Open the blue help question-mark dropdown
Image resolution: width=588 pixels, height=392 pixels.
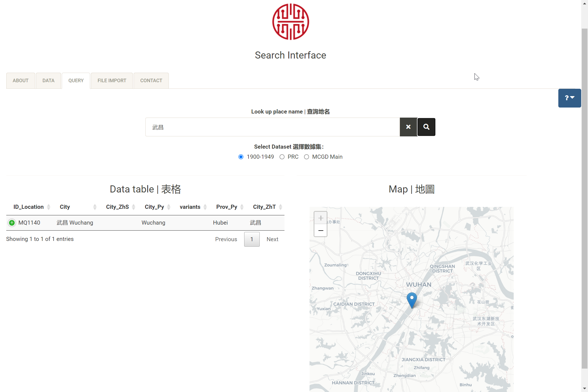pyautogui.click(x=569, y=98)
